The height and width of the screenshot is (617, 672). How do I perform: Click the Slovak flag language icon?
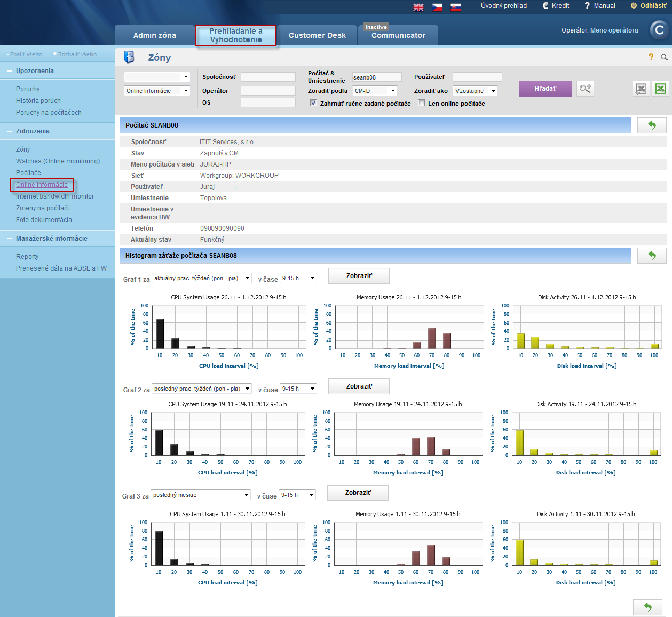point(455,7)
